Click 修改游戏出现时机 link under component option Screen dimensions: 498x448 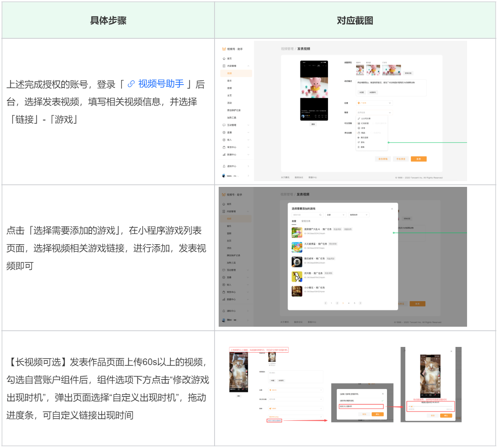tap(275, 420)
